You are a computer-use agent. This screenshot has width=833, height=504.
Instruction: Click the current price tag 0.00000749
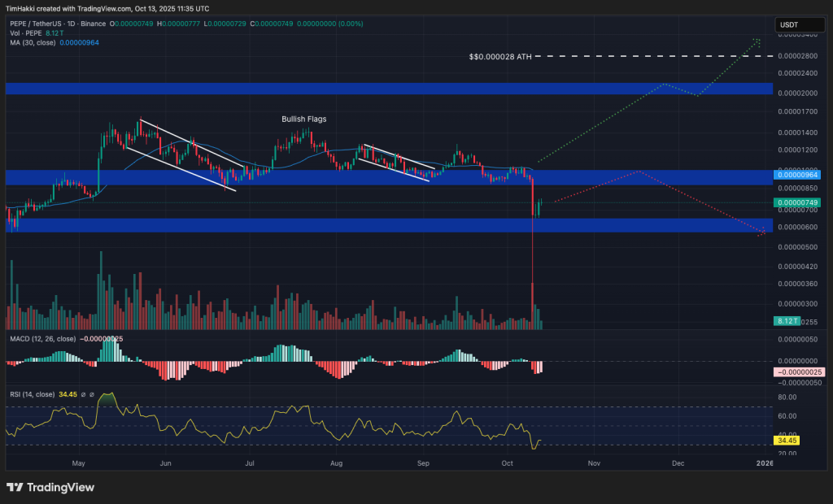pyautogui.click(x=799, y=201)
